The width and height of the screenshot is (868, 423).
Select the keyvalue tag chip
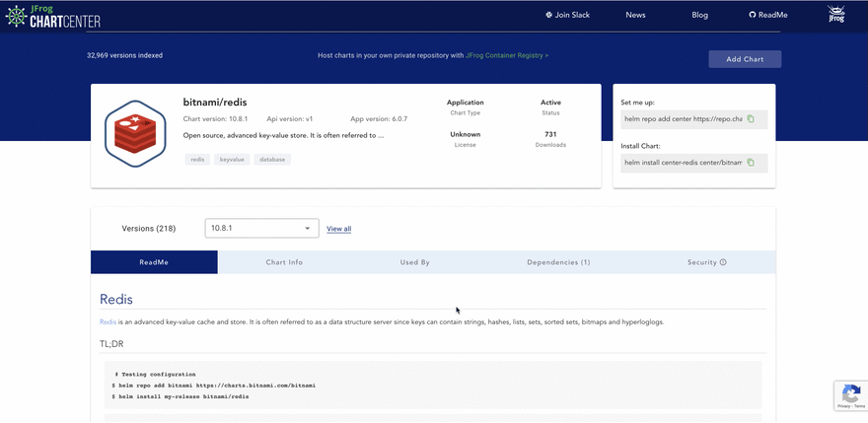point(232,160)
